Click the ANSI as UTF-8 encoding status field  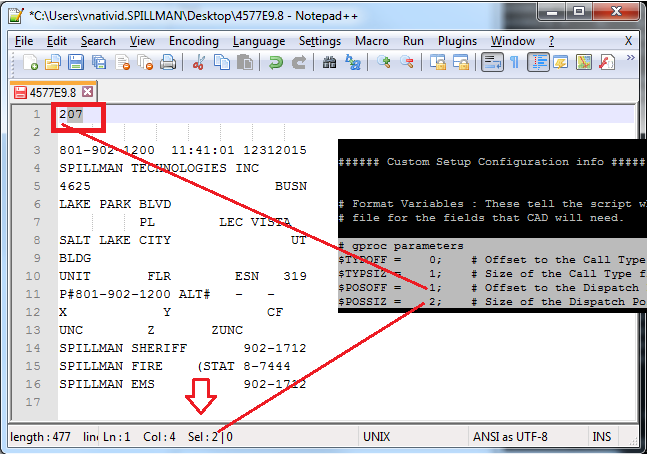point(510,437)
